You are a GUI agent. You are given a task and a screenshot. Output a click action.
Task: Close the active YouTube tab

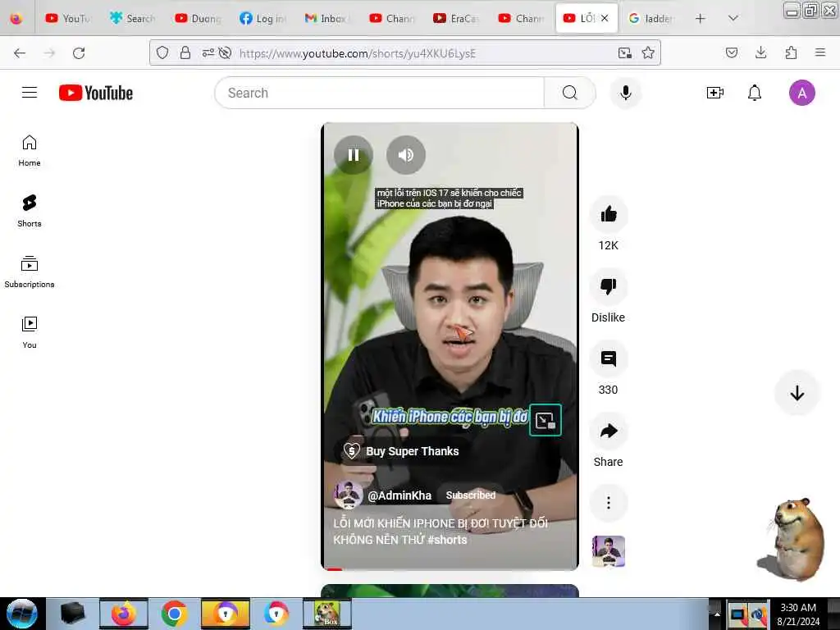click(x=605, y=18)
